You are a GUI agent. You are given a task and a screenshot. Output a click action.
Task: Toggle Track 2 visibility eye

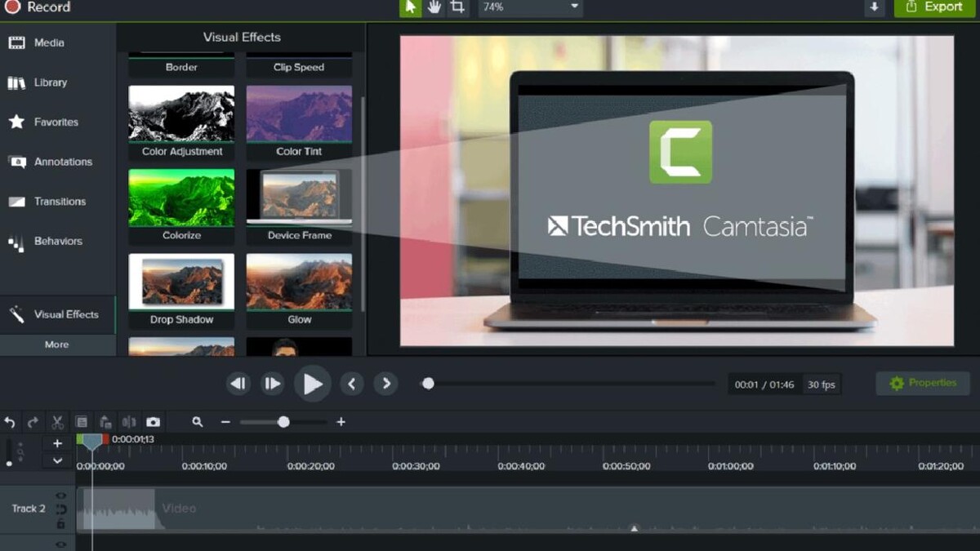coord(60,495)
